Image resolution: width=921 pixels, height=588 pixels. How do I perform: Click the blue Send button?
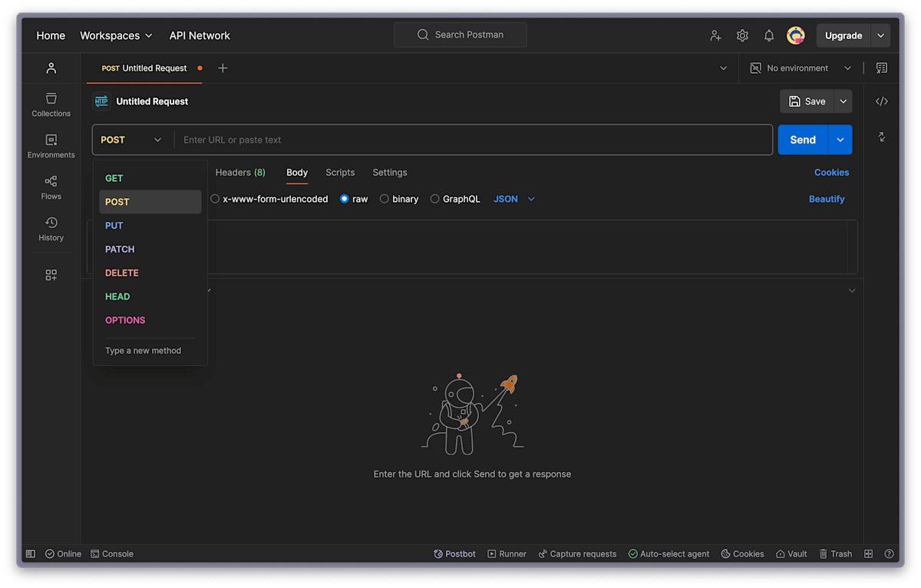point(803,140)
